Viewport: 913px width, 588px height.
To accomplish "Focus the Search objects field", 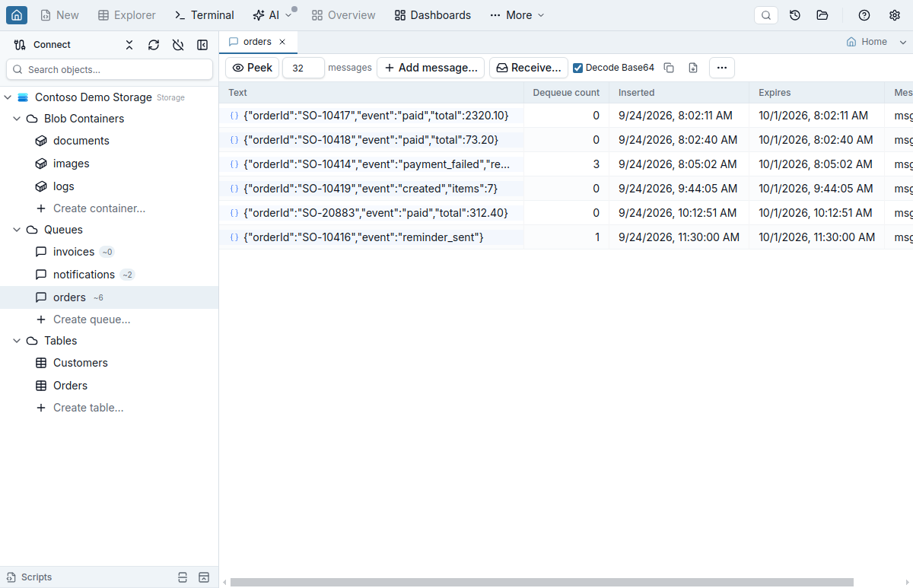I will point(110,69).
